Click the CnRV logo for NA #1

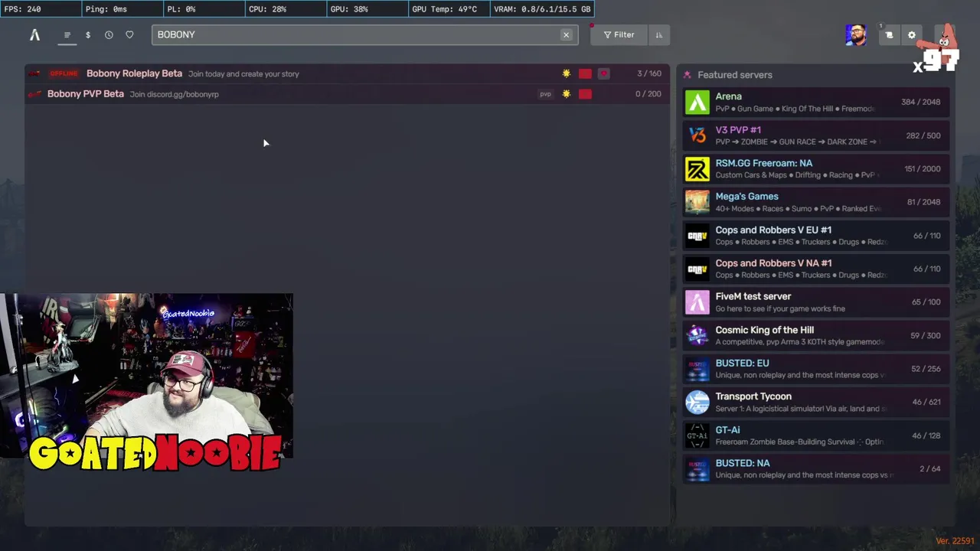697,269
